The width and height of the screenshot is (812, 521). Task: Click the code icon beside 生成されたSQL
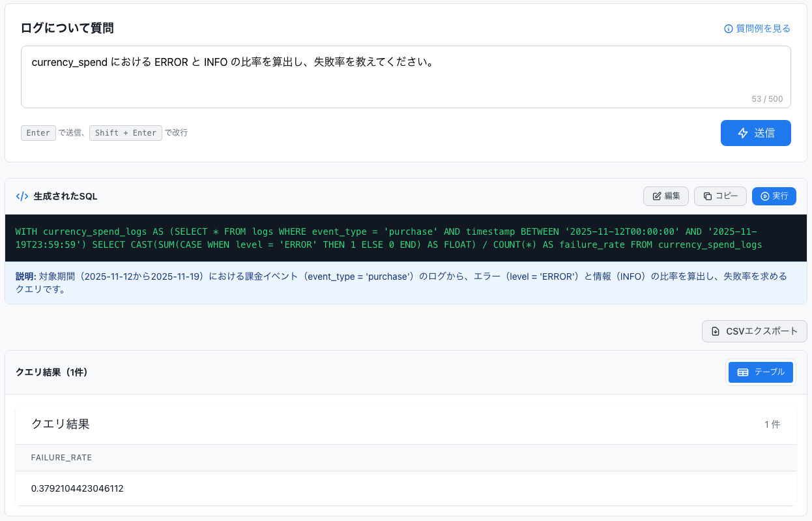pyautogui.click(x=22, y=196)
